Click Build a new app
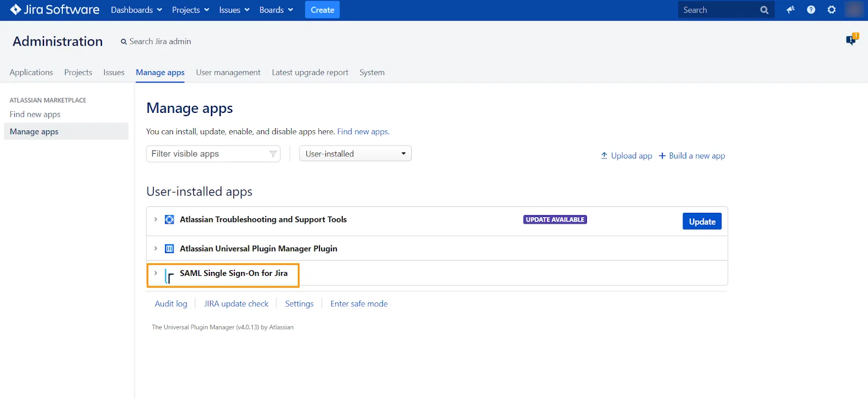This screenshot has height=399, width=868. (697, 156)
